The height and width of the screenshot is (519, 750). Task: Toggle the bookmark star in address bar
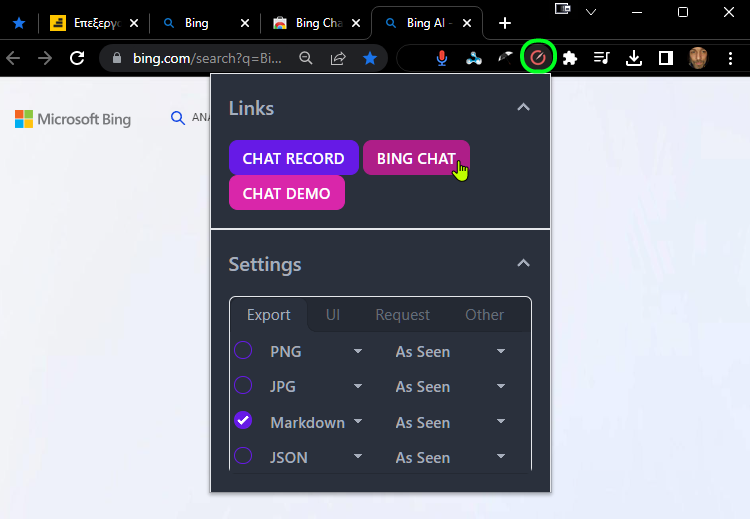[370, 58]
